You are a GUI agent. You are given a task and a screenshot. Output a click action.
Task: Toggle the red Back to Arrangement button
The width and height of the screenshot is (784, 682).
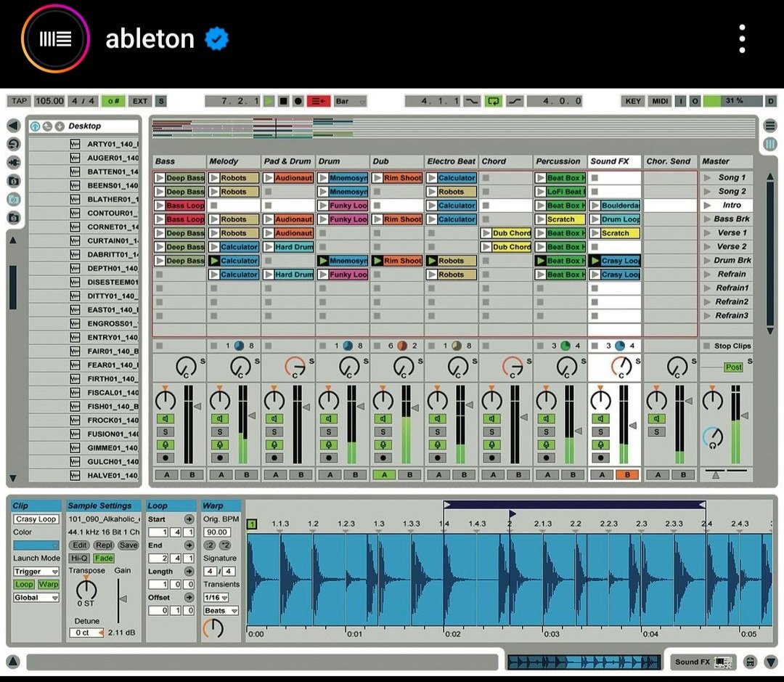point(319,101)
